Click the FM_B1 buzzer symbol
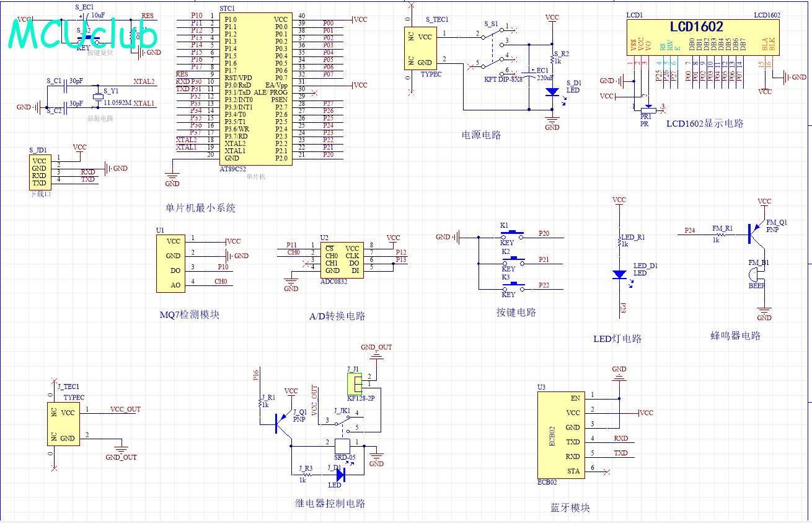The height and width of the screenshot is (523, 812). [x=754, y=275]
